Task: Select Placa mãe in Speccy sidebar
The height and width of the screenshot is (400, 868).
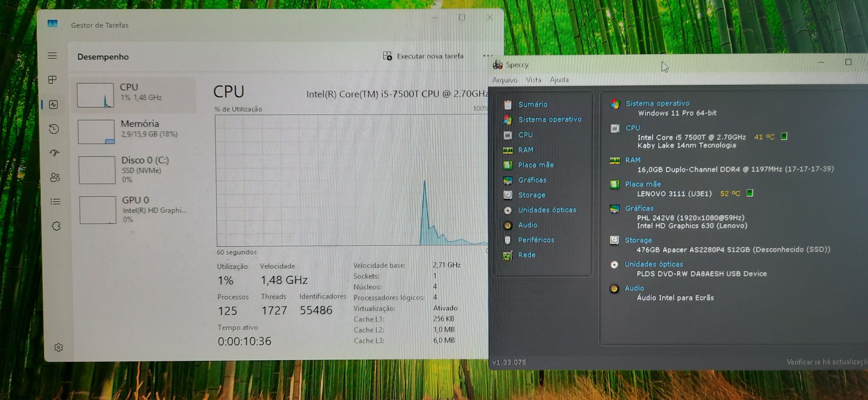Action: point(536,165)
